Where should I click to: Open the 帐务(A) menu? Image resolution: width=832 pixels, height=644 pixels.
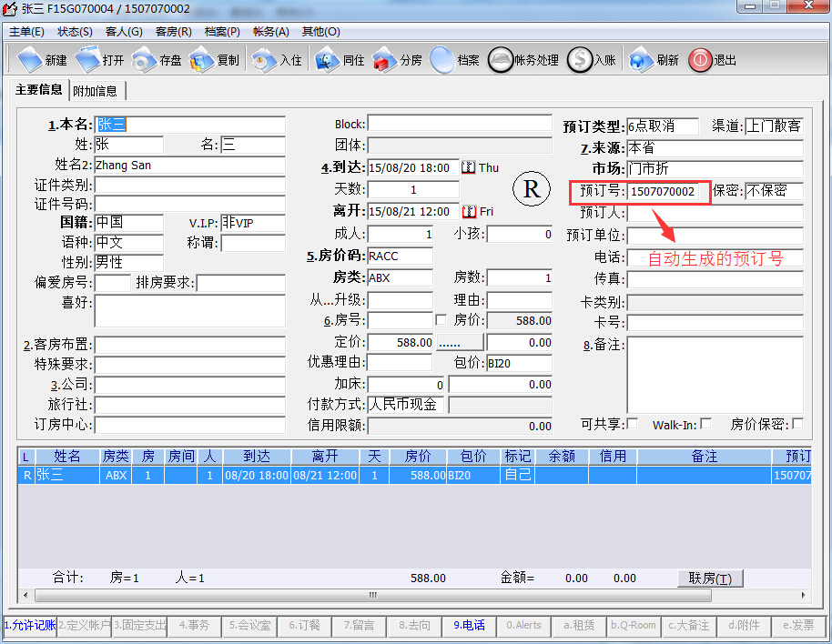pyautogui.click(x=269, y=31)
